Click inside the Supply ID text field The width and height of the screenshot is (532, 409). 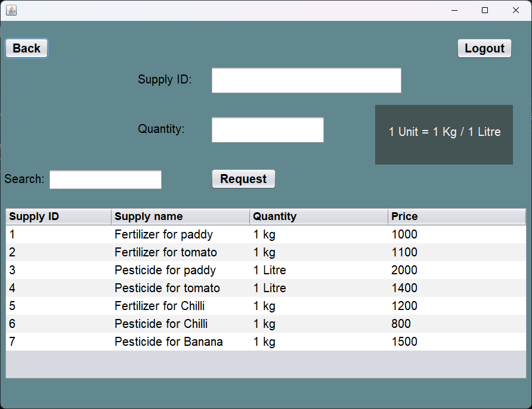click(x=306, y=80)
